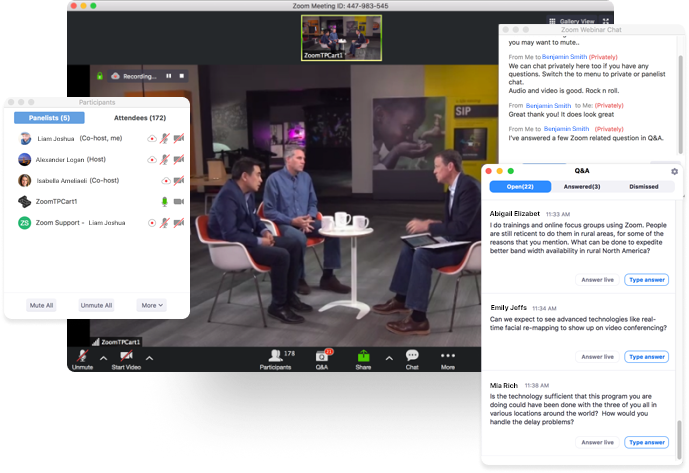Click Type answer for Emily Jeffs' question

coord(647,357)
